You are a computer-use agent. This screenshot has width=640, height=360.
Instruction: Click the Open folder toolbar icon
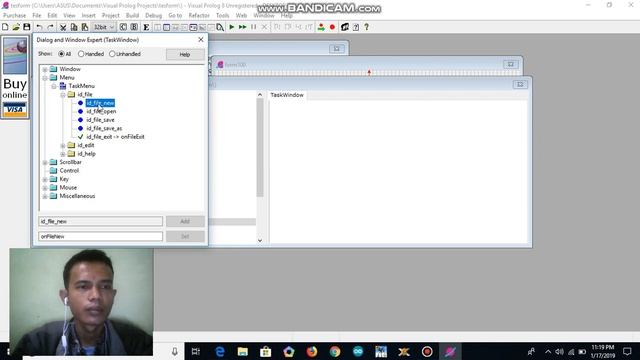(16, 27)
